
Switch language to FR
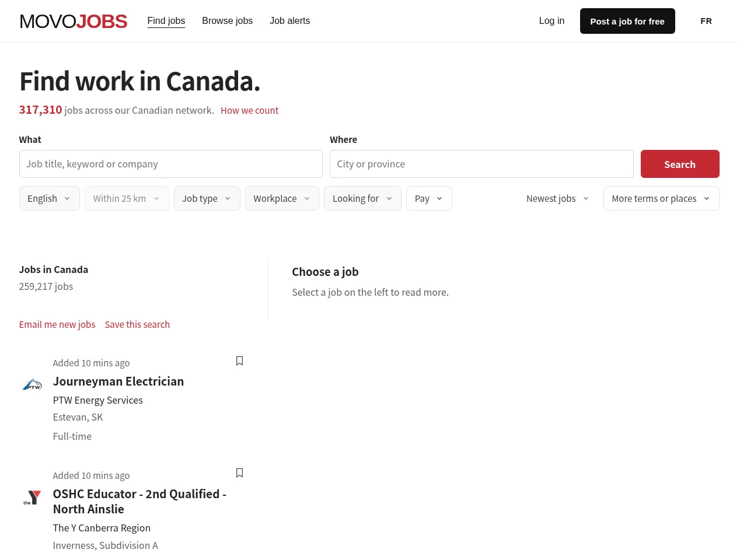pos(706,21)
